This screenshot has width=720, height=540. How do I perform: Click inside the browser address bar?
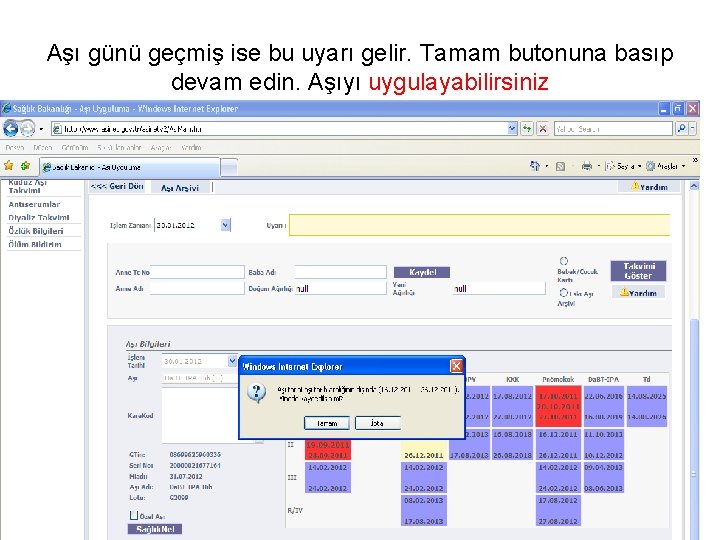pos(279,129)
